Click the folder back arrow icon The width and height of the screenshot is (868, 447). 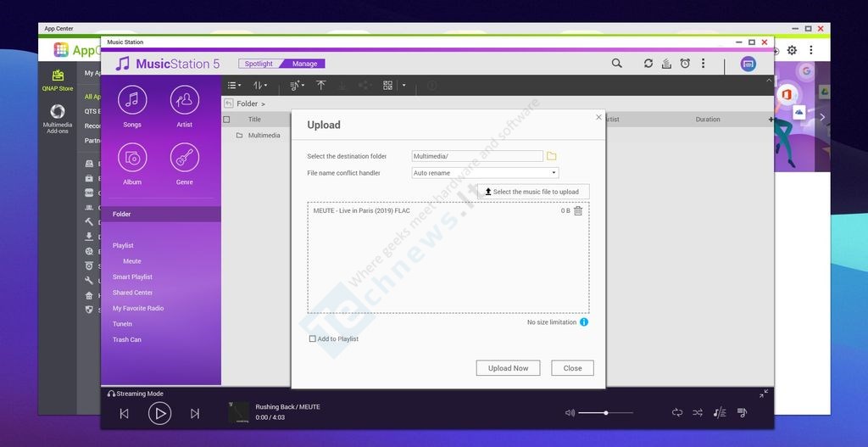(229, 103)
